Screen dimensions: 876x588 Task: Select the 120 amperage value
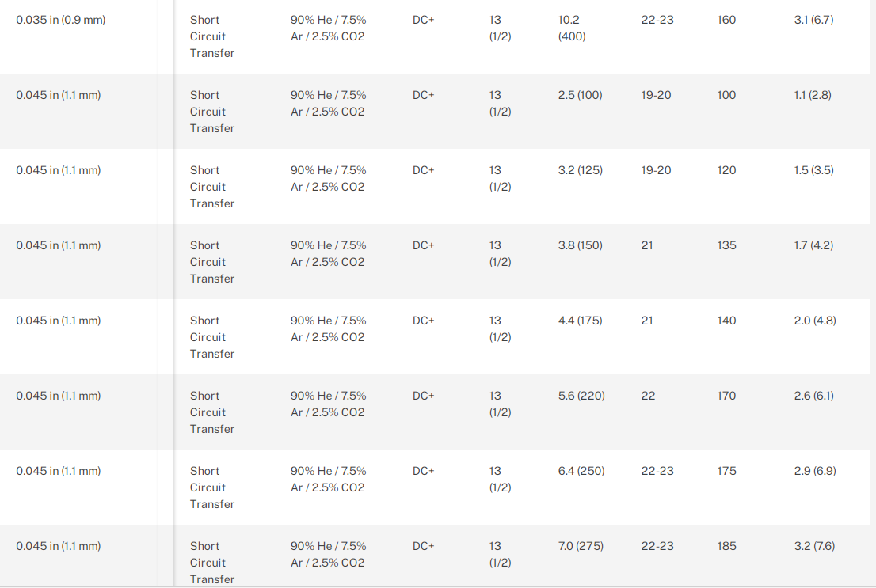[726, 170]
